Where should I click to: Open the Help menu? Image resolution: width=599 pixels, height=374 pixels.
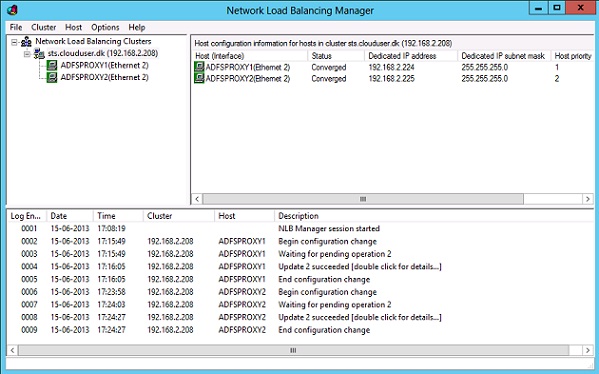click(x=137, y=28)
